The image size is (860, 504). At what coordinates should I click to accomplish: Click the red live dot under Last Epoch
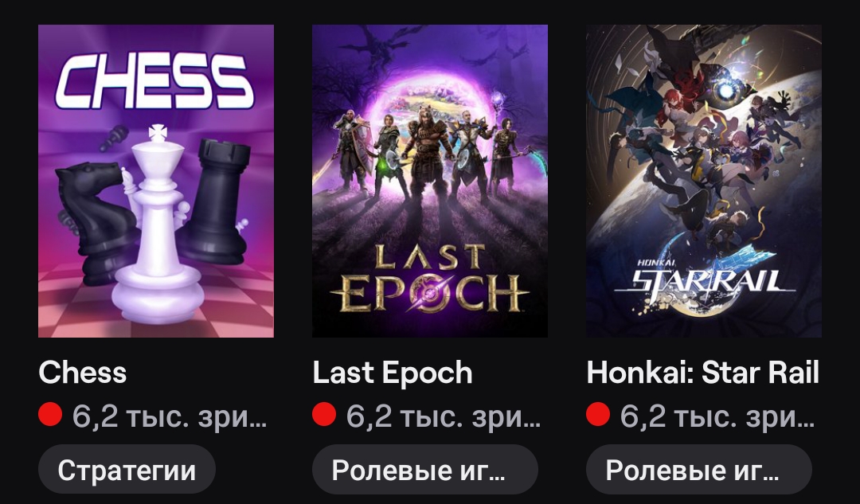click(x=324, y=414)
